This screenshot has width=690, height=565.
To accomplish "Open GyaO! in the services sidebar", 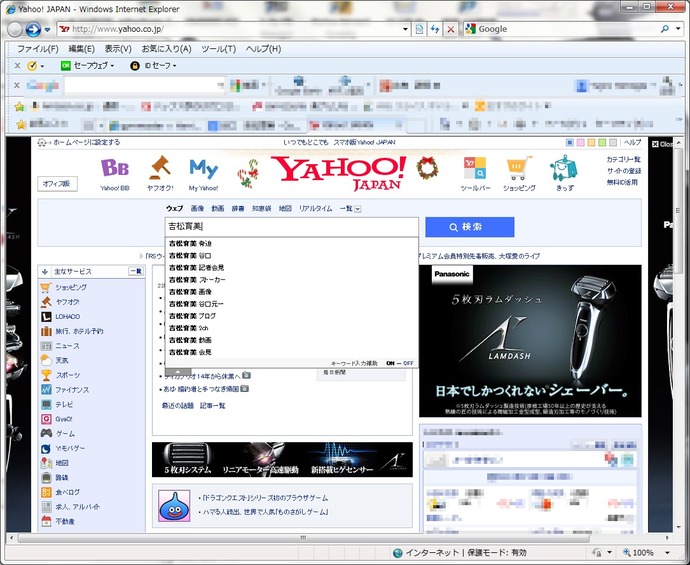I will 63,419.
